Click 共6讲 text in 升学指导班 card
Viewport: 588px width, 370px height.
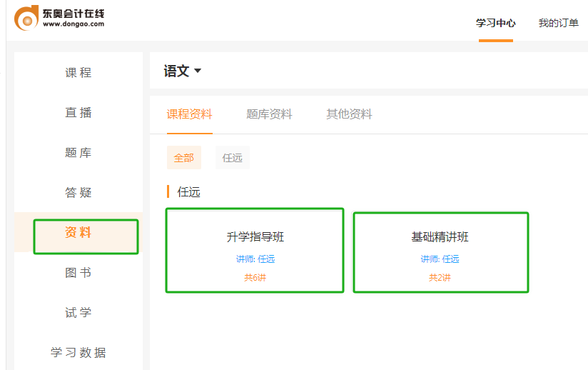tap(255, 278)
